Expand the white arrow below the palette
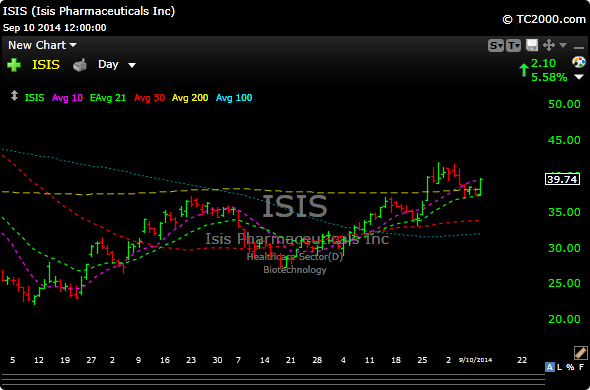This screenshot has height=390, width=590. (579, 77)
